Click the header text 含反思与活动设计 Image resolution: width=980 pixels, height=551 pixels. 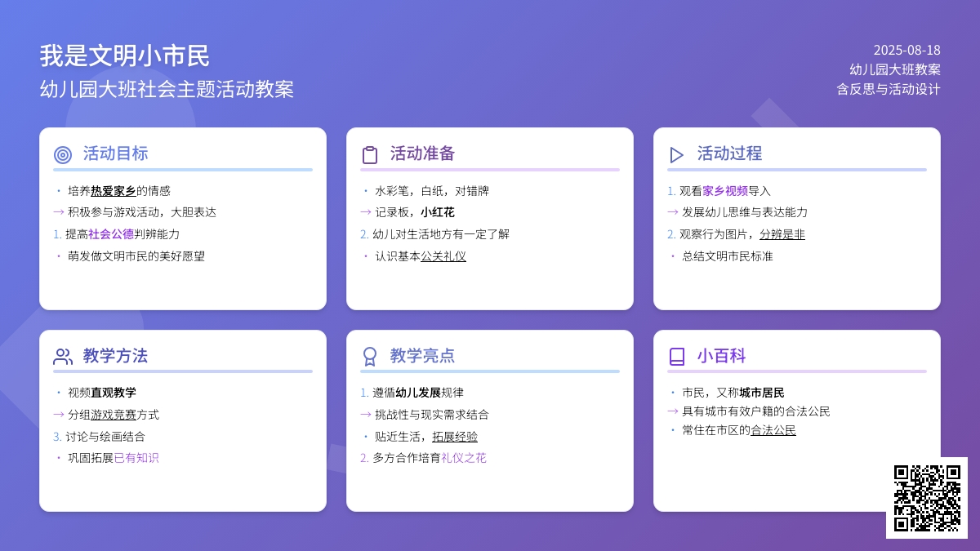[x=889, y=89]
